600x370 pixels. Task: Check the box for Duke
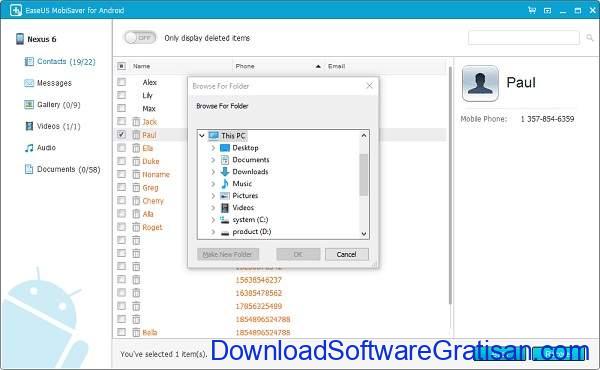[x=121, y=161]
